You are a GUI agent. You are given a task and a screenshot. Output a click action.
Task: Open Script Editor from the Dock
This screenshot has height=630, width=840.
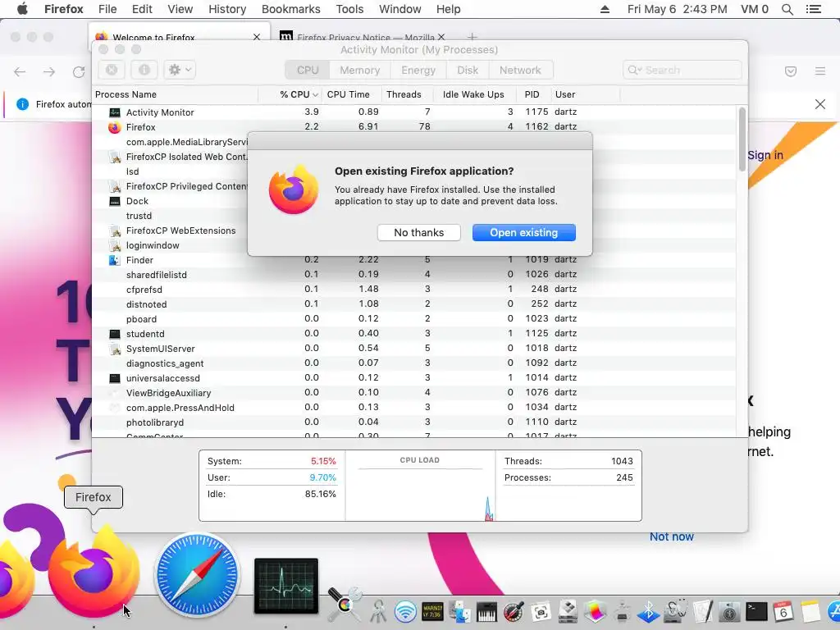pos(702,611)
